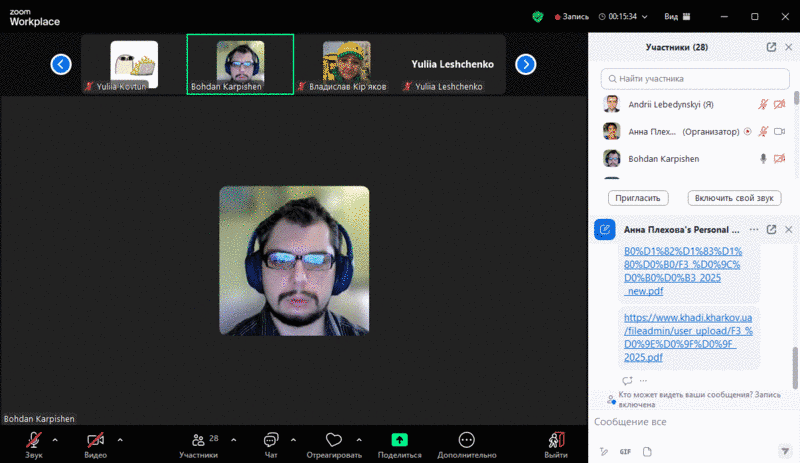The width and height of the screenshot is (800, 463).
Task: Turn on camera with the Видео button
Action: click(96, 440)
